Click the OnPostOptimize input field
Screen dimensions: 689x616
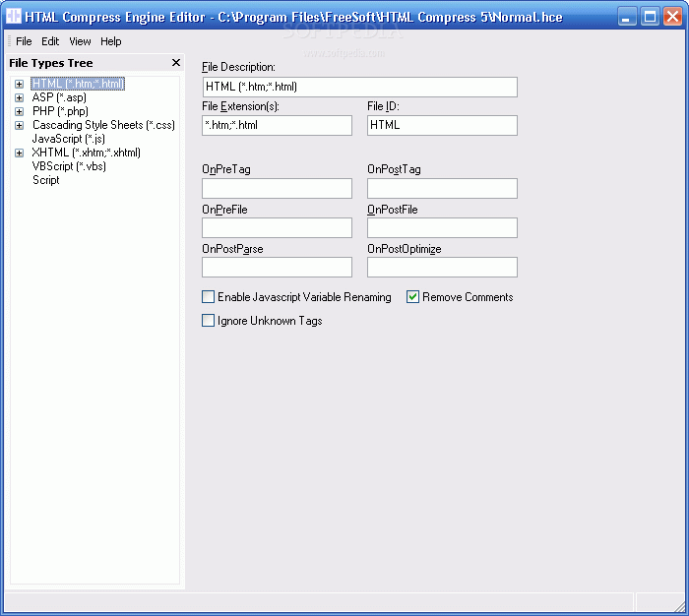(x=442, y=267)
